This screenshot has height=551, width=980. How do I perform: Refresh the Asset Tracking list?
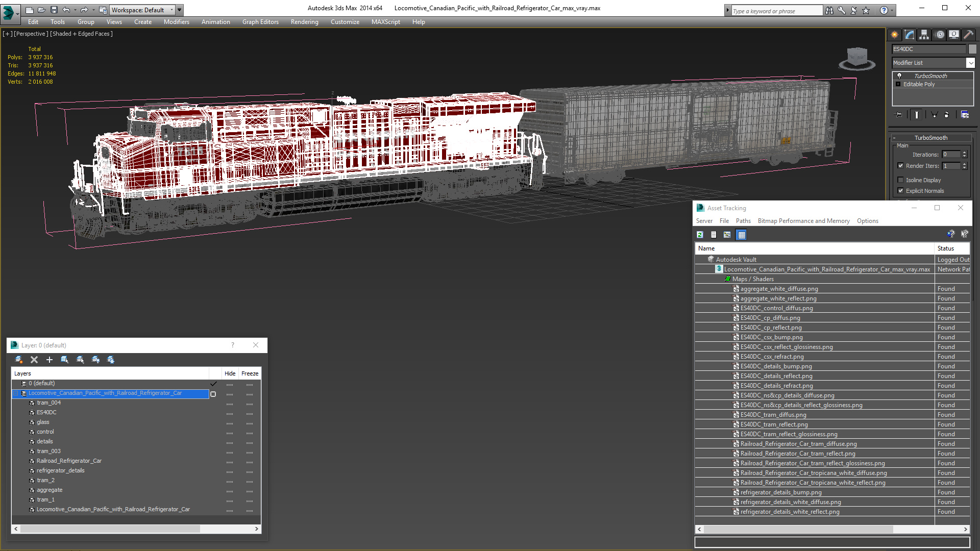(700, 235)
